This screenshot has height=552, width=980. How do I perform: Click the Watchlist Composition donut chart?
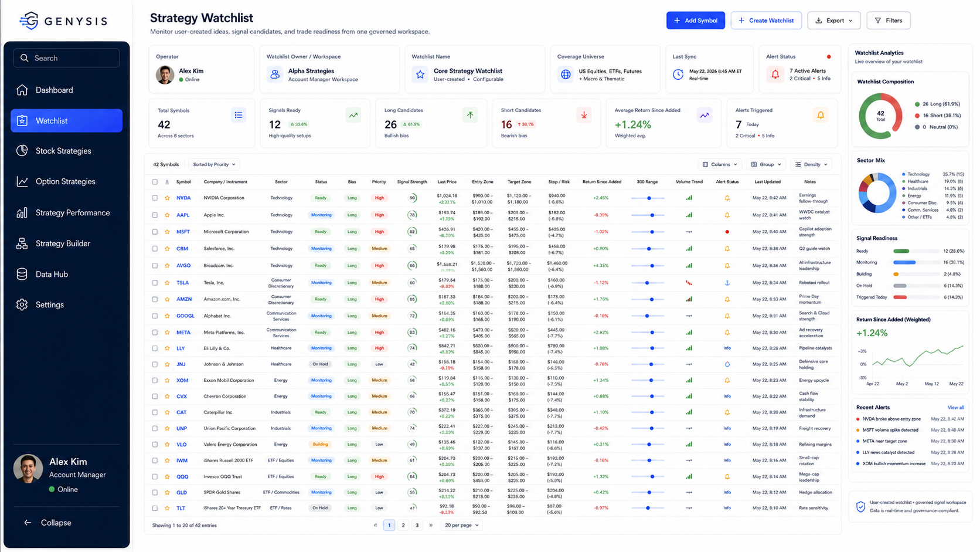click(x=880, y=116)
